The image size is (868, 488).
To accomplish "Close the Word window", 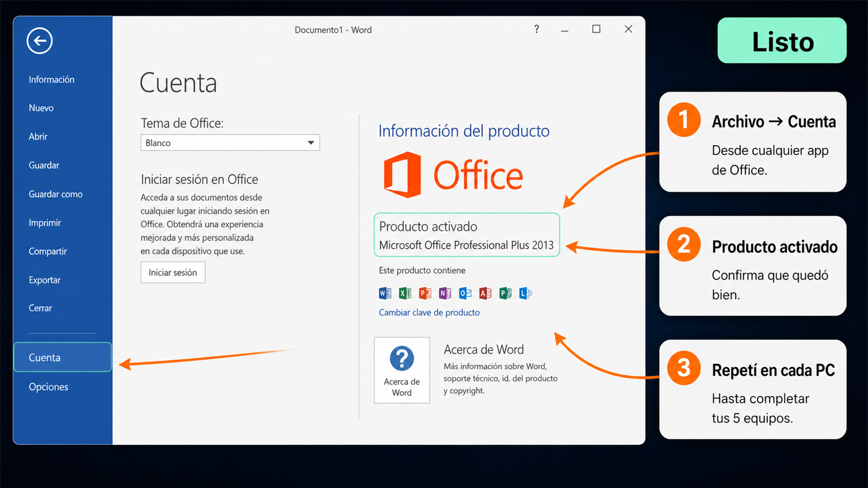I will pos(628,29).
